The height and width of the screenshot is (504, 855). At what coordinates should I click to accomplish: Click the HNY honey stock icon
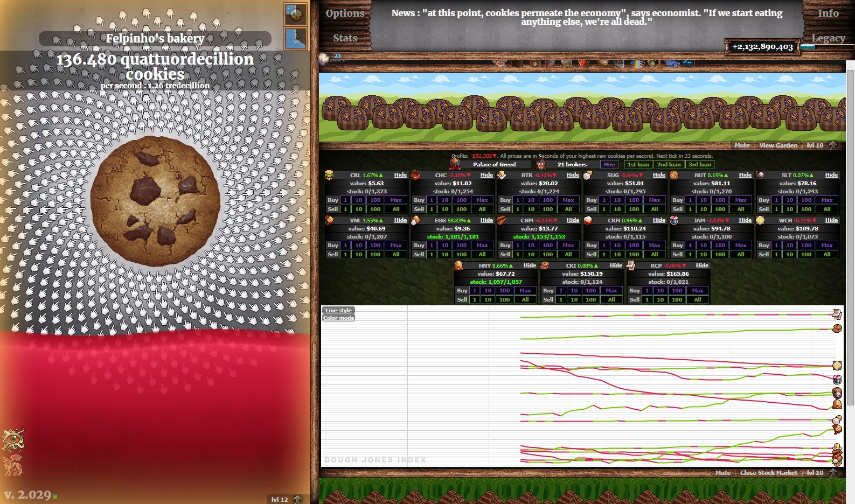pyautogui.click(x=458, y=265)
